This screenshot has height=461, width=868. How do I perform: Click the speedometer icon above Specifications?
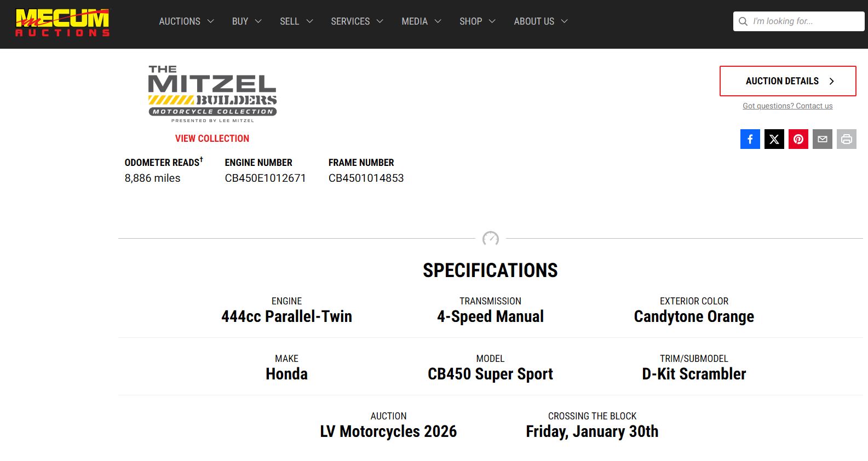point(490,239)
